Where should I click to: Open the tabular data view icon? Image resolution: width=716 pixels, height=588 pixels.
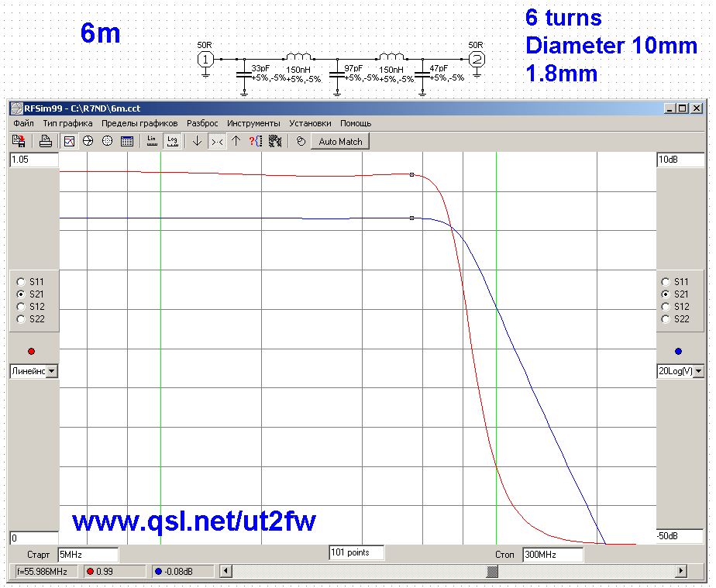click(x=127, y=141)
